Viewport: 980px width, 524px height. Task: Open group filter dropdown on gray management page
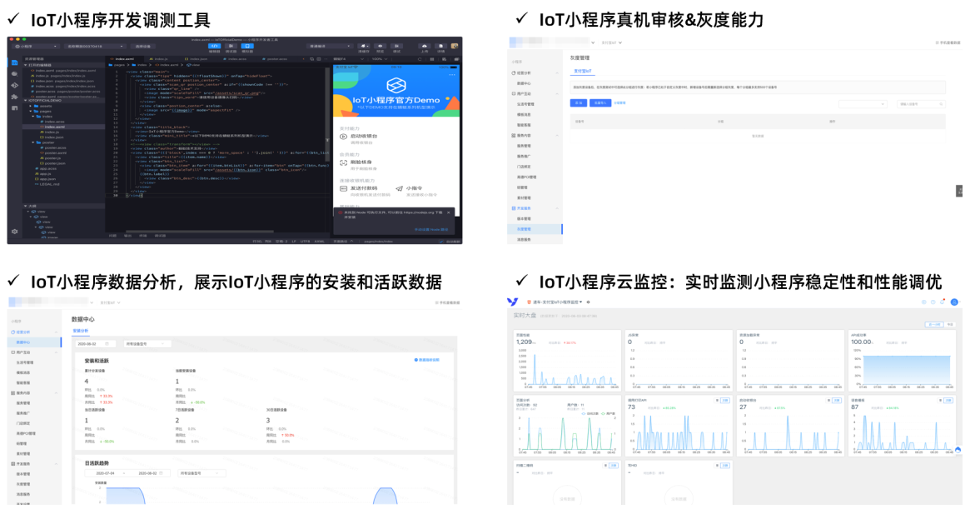click(863, 104)
